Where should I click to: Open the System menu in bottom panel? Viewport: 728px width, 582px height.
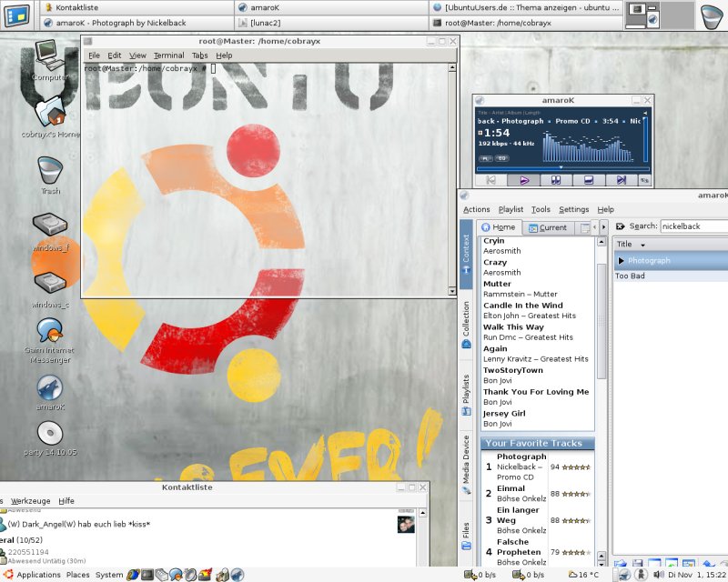pos(109,575)
